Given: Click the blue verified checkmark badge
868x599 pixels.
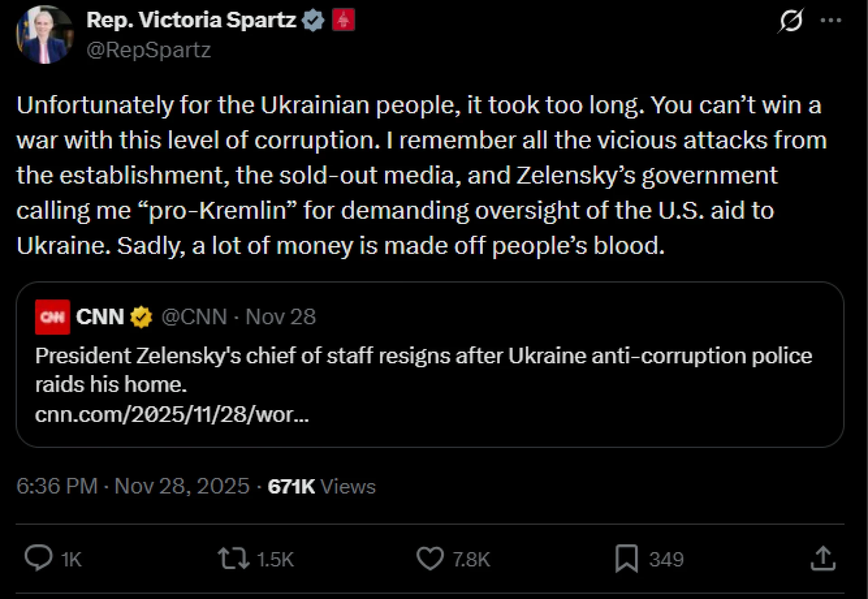Looking at the screenshot, I should click(x=313, y=21).
